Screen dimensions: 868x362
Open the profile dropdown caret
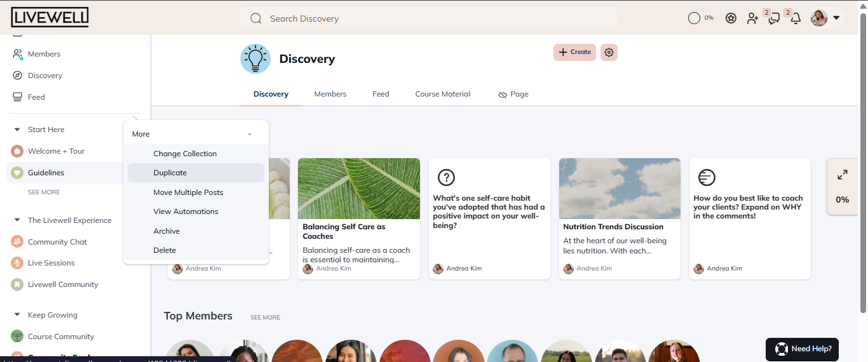836,18
